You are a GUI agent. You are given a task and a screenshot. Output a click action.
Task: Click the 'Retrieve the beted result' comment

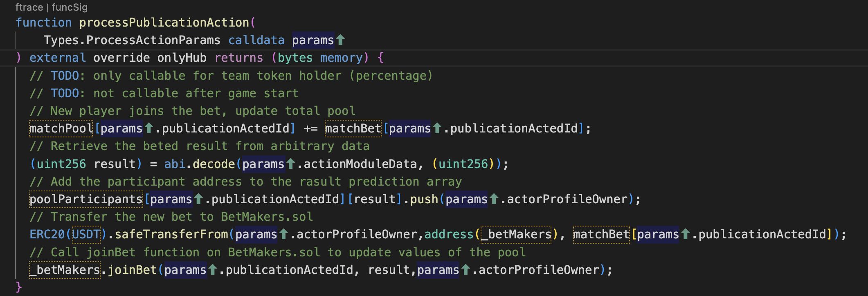199,146
